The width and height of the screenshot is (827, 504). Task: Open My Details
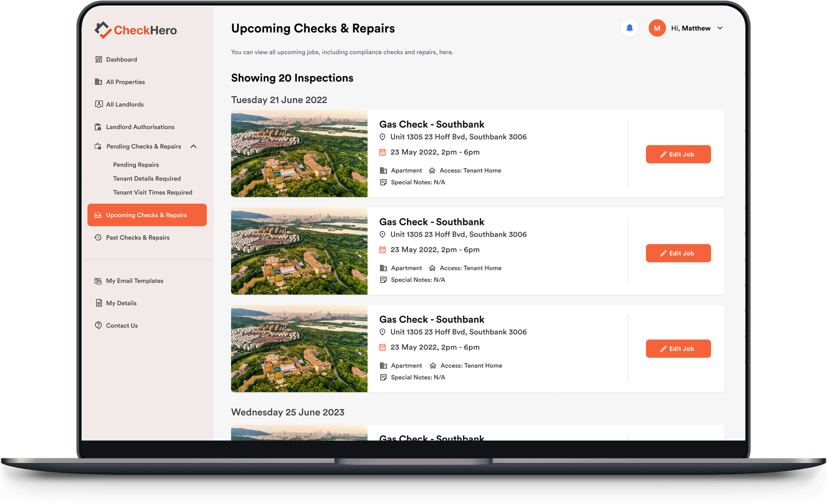click(x=121, y=303)
